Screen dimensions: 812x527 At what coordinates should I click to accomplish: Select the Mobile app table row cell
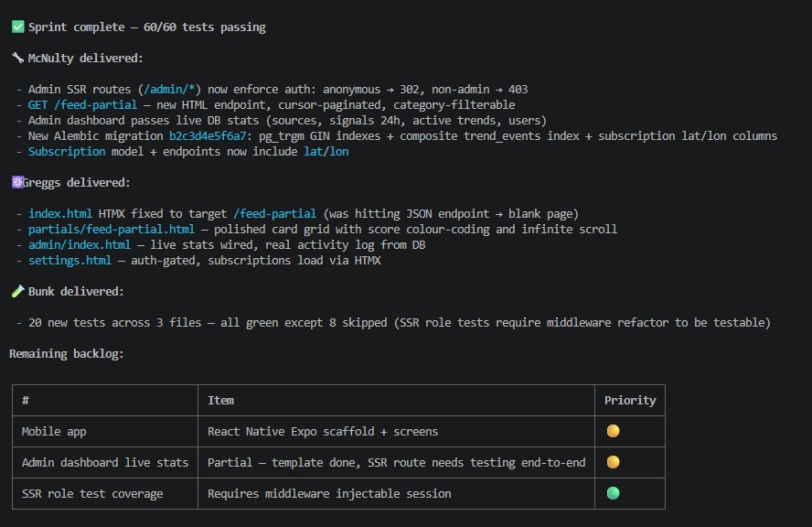(x=54, y=431)
